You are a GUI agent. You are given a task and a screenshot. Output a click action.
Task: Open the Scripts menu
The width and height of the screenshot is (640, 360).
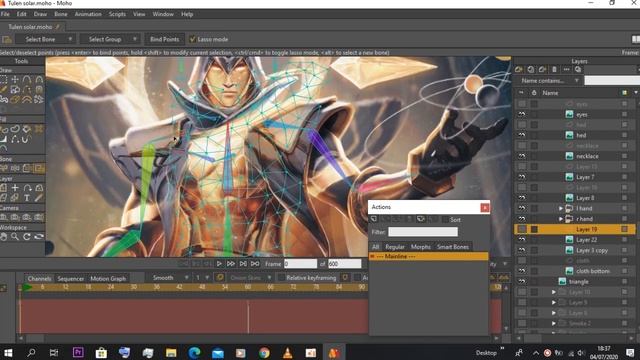[x=117, y=14]
